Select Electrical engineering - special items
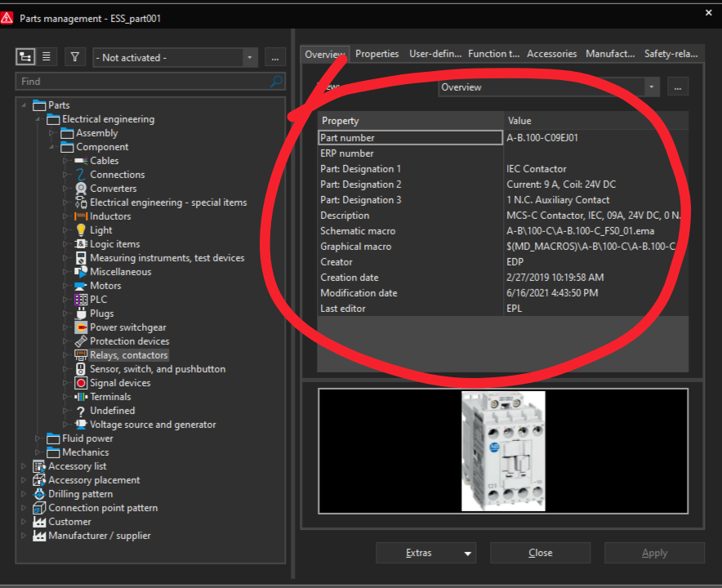Image resolution: width=722 pixels, height=588 pixels. [x=168, y=203]
